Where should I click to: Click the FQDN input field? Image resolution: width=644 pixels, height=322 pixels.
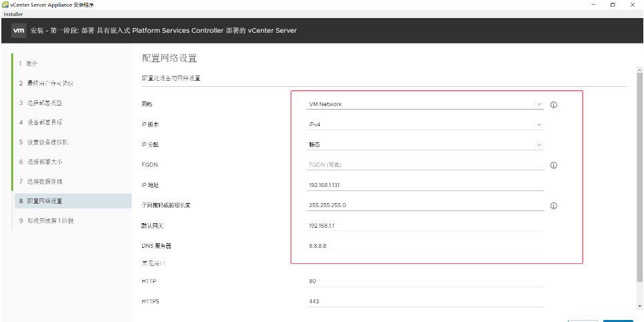tap(424, 165)
